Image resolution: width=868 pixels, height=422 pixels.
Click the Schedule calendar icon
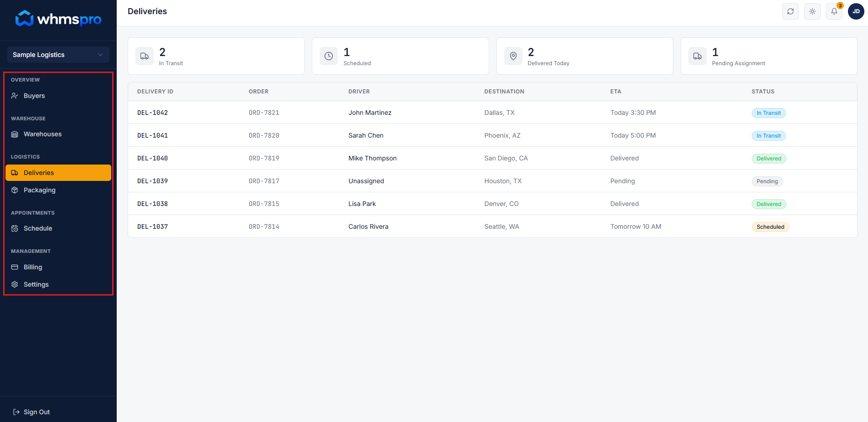click(x=15, y=228)
